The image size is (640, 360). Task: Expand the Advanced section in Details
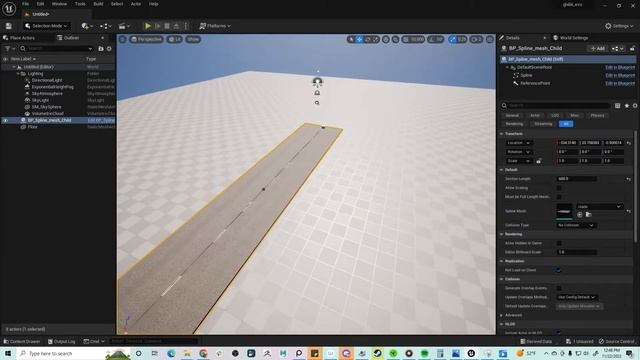click(x=502, y=315)
